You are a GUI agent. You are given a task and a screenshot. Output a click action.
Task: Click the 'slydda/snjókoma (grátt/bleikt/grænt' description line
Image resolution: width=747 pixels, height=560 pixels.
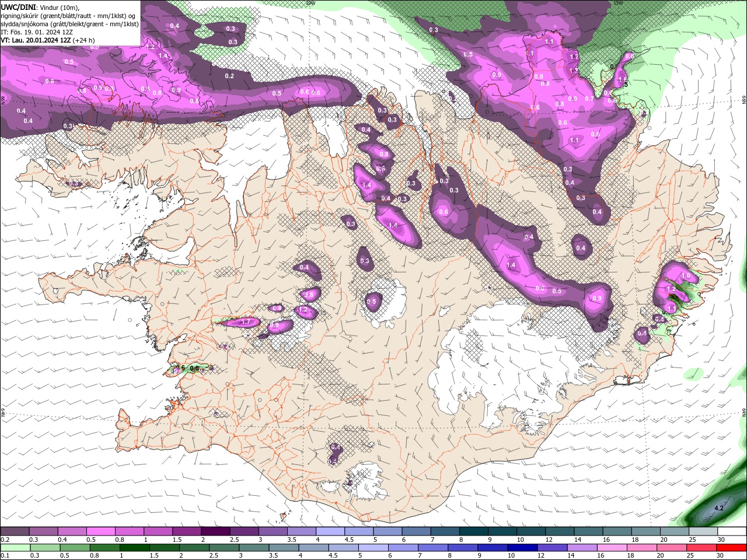tap(70, 24)
